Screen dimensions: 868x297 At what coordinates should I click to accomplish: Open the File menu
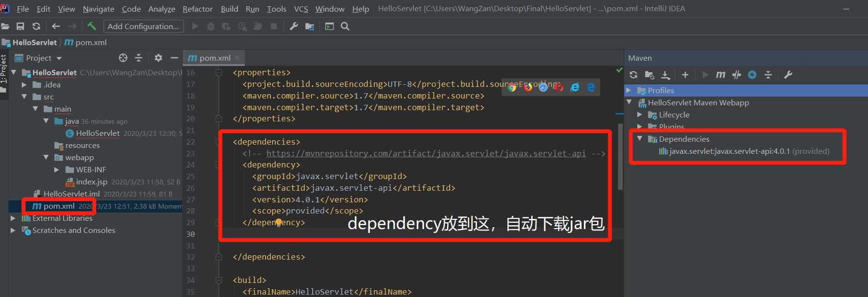tap(23, 9)
